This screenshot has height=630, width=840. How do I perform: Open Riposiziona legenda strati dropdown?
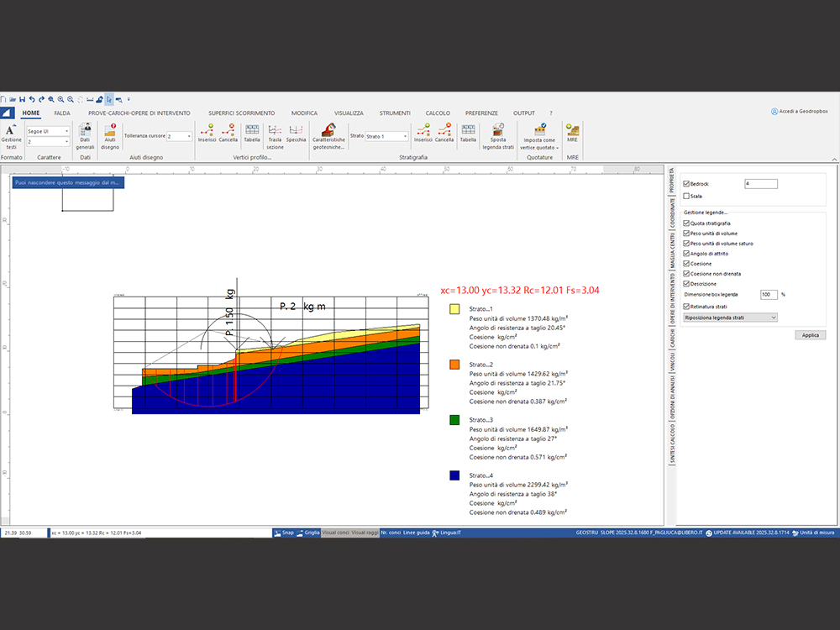(729, 318)
